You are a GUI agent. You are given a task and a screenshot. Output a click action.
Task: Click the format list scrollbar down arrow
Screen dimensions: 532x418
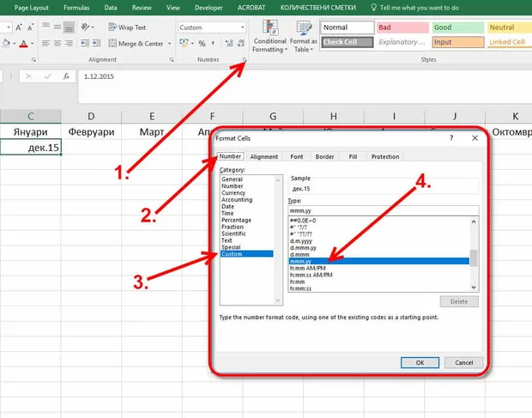[474, 287]
